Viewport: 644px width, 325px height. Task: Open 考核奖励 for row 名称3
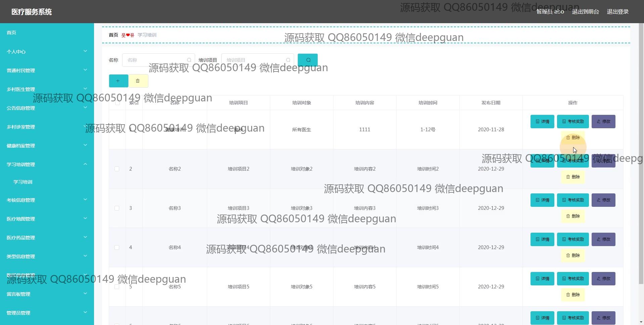click(573, 200)
